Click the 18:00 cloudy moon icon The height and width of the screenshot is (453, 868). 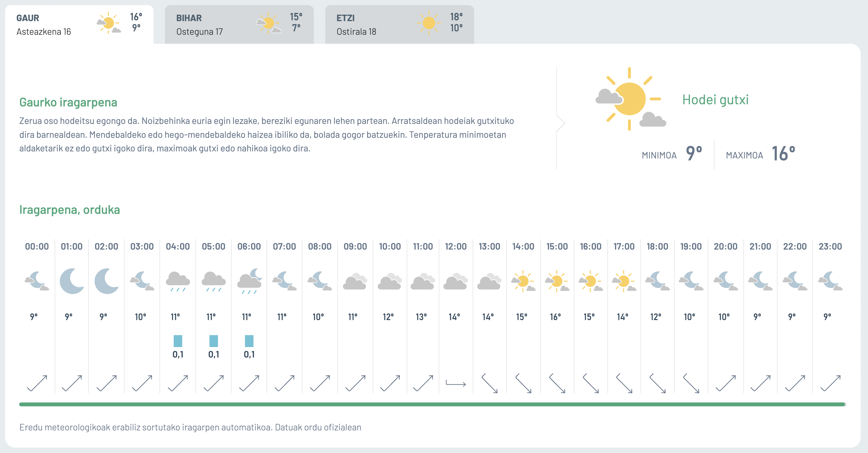pyautogui.click(x=657, y=281)
